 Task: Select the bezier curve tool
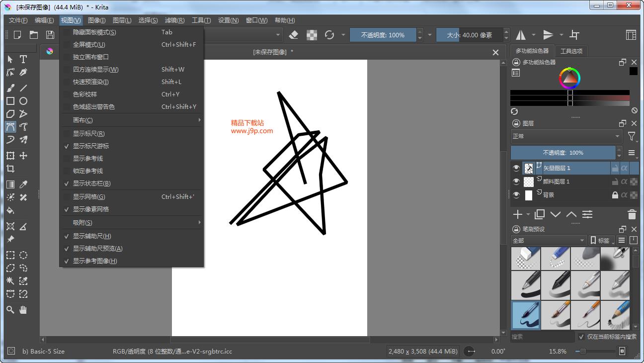point(10,127)
